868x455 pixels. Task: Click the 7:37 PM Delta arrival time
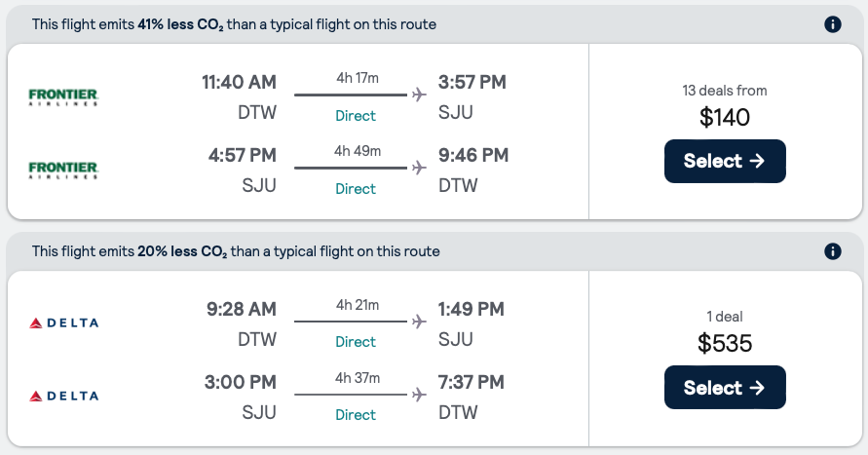pos(472,381)
